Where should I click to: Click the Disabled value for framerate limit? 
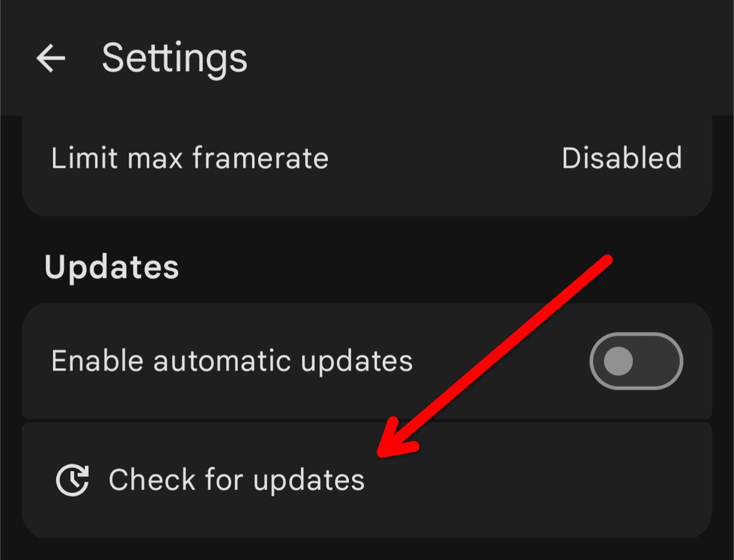coord(621,158)
